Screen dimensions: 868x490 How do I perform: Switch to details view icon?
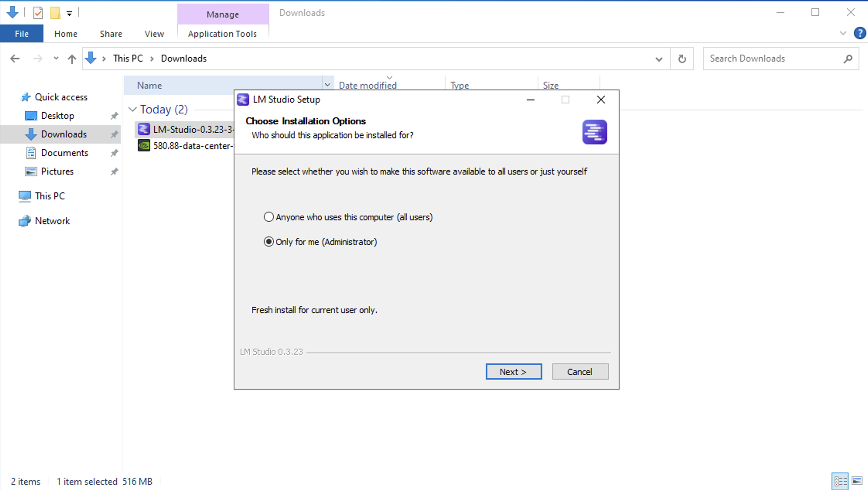pyautogui.click(x=840, y=481)
